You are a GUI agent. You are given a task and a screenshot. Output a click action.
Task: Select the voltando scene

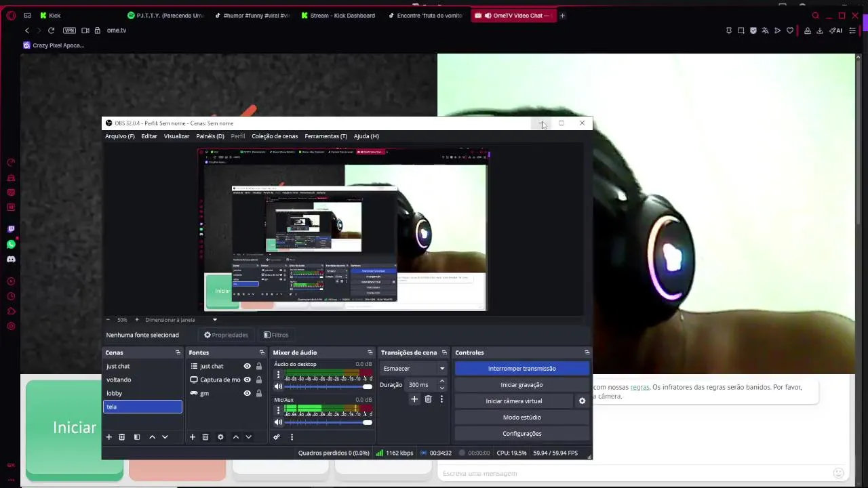[142, 380]
